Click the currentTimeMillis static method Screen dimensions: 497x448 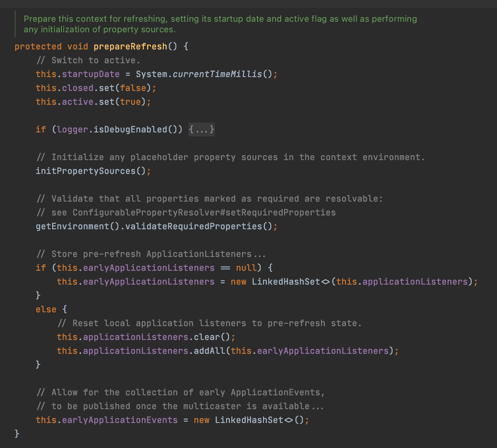pyautogui.click(x=218, y=74)
